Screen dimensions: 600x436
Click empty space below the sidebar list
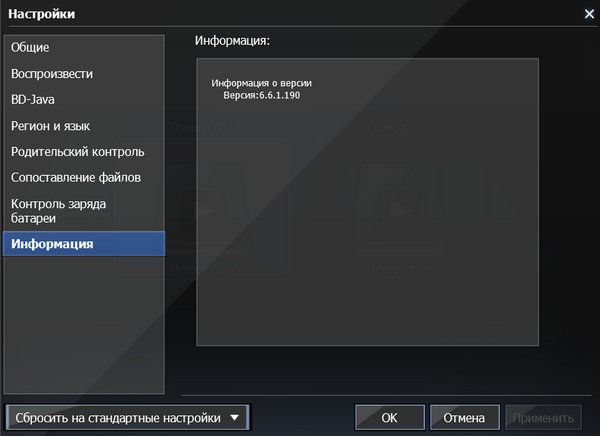pos(84,325)
